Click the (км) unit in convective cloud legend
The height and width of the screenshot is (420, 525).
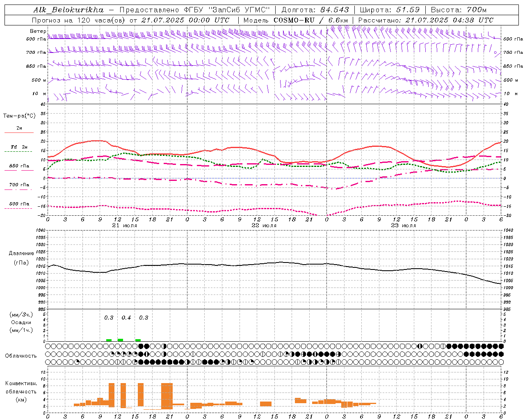coord(21,399)
